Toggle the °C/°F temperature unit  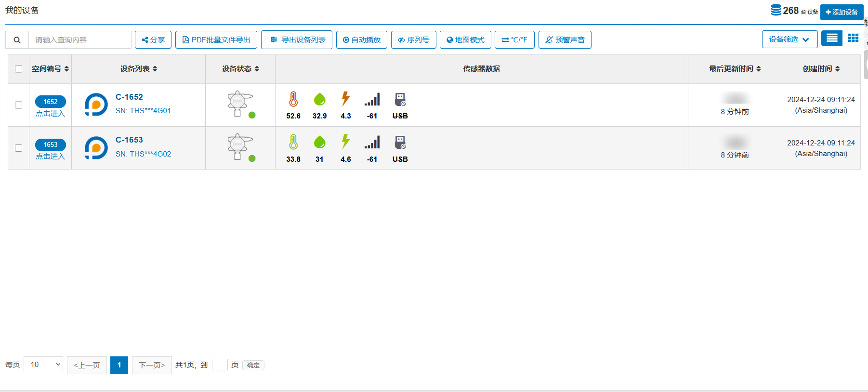point(514,40)
